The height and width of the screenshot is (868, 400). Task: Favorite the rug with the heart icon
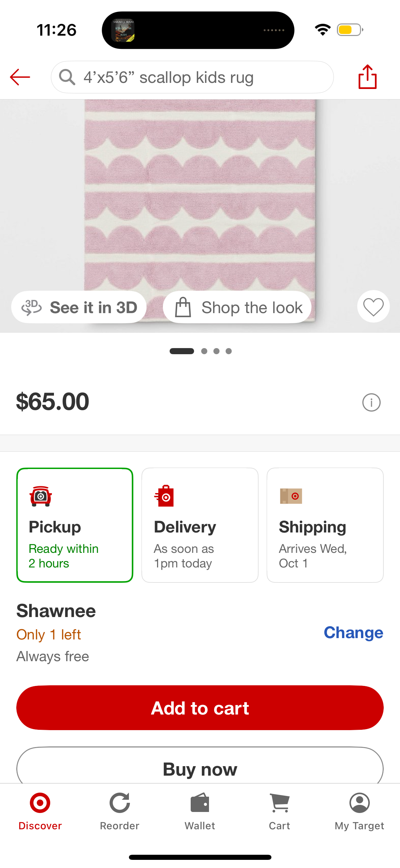tap(373, 307)
